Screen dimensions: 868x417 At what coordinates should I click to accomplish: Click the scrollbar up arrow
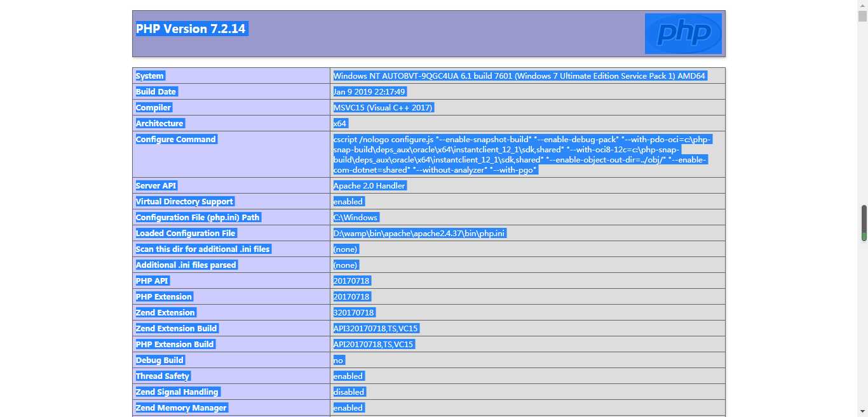[863, 5]
